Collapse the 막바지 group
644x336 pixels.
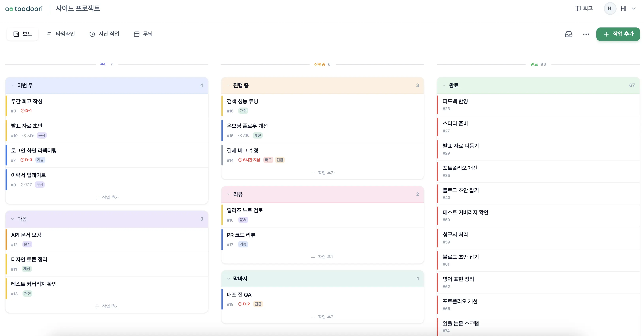tap(229, 278)
